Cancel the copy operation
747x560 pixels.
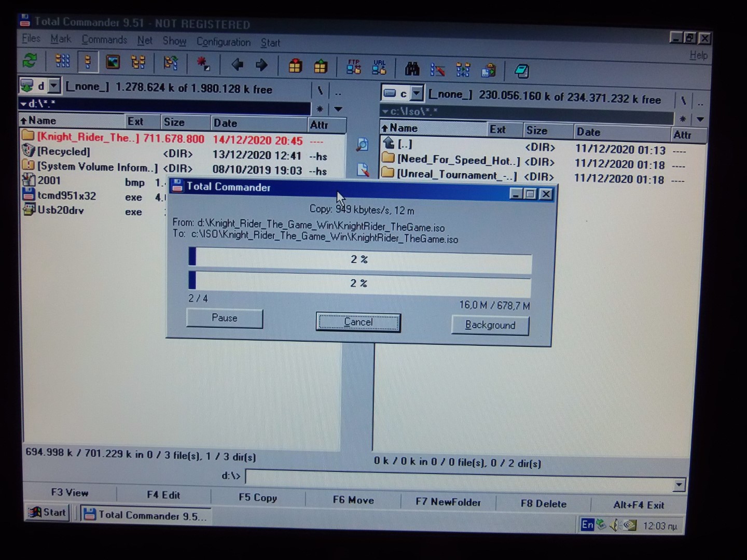click(358, 322)
